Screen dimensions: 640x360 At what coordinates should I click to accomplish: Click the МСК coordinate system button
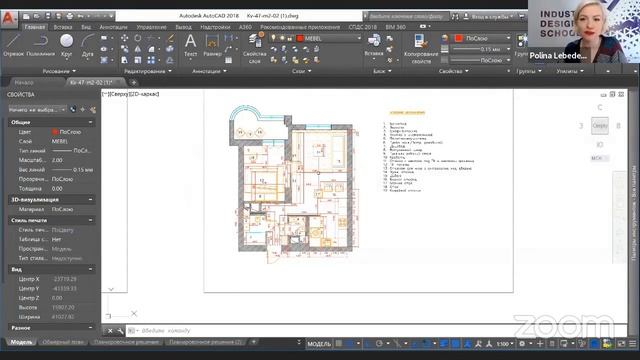[599, 158]
